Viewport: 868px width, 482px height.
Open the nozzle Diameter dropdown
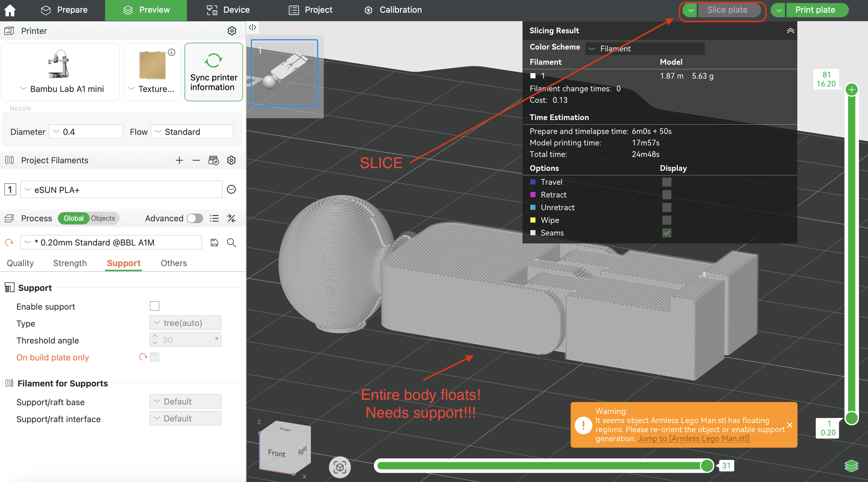pos(86,132)
